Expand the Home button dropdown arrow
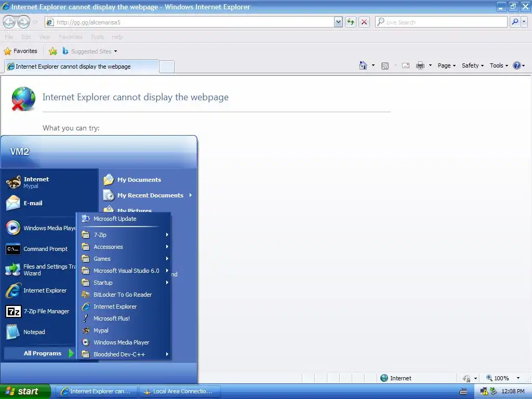This screenshot has height=399, width=532. [373, 65]
